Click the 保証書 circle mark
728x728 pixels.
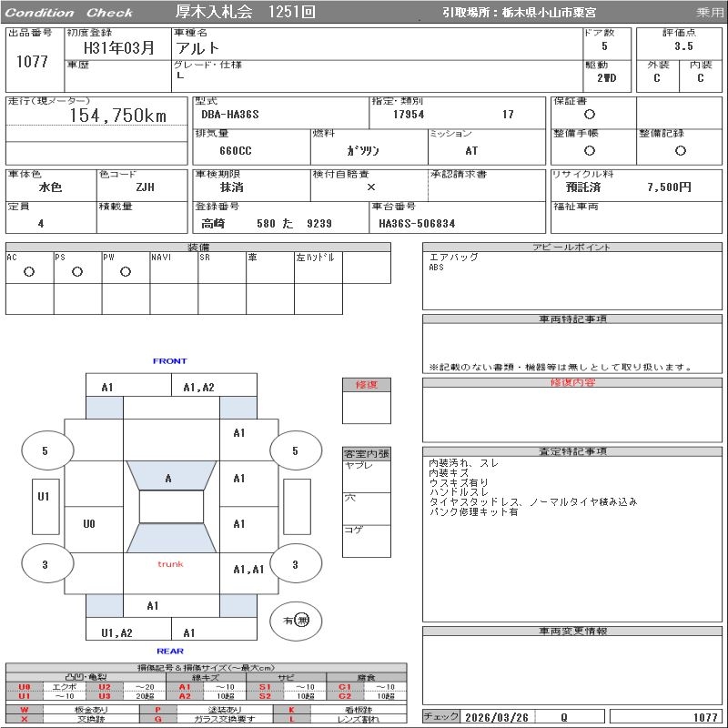coord(590,115)
